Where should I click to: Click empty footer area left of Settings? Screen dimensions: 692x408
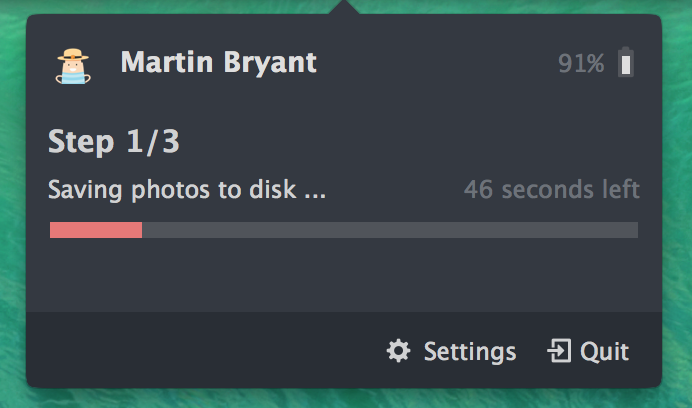(203, 350)
